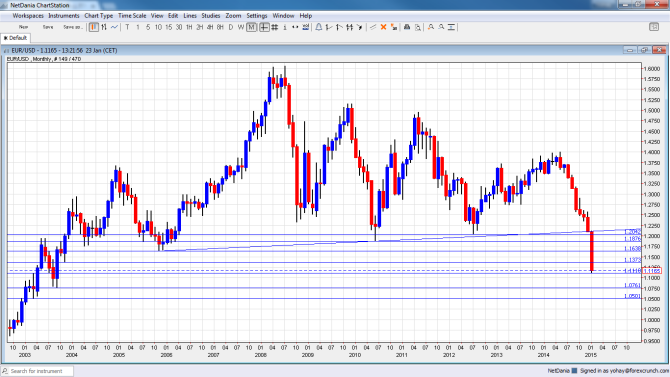Open the Lines menu
This screenshot has width=670, height=377.
click(x=190, y=16)
